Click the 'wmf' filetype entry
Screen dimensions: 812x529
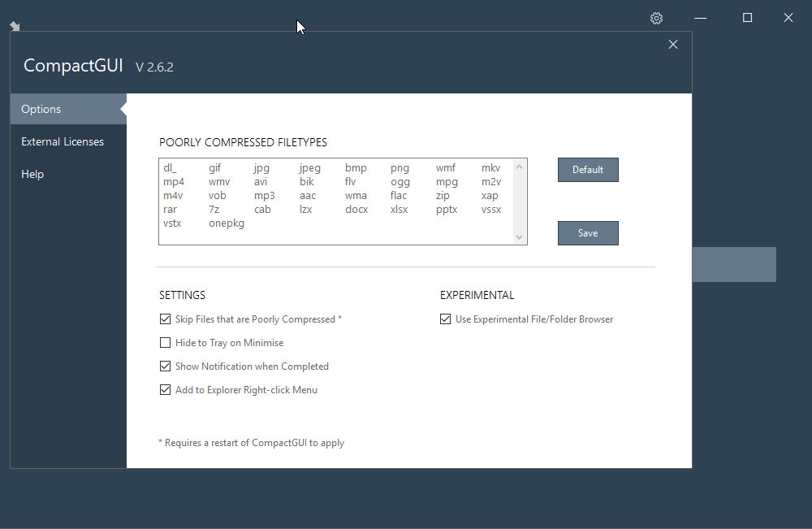click(445, 168)
